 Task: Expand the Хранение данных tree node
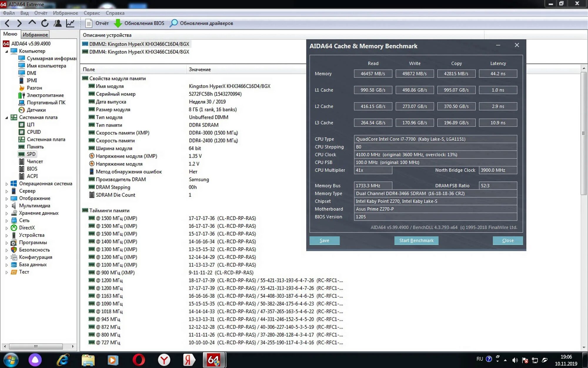tap(6, 213)
